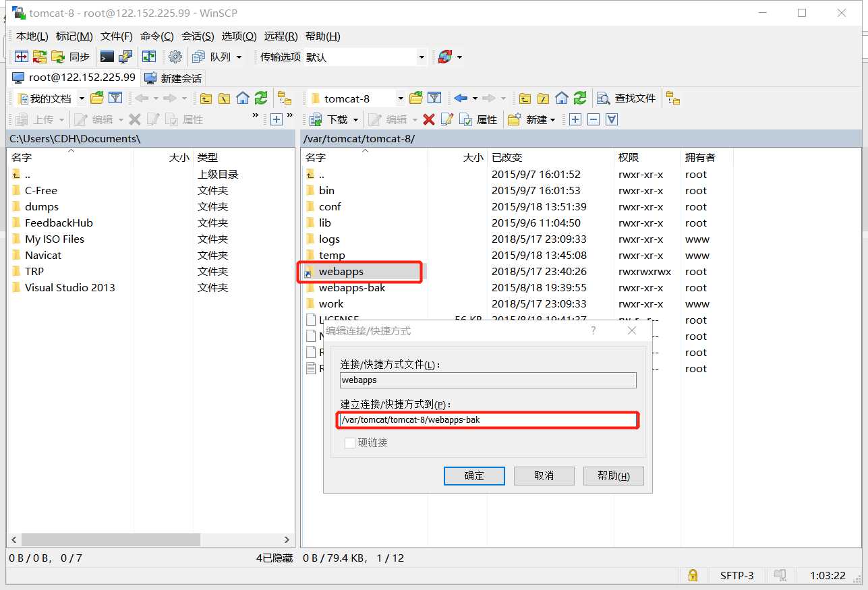The width and height of the screenshot is (868, 590).
Task: Select local folder Navicat
Action: (43, 256)
